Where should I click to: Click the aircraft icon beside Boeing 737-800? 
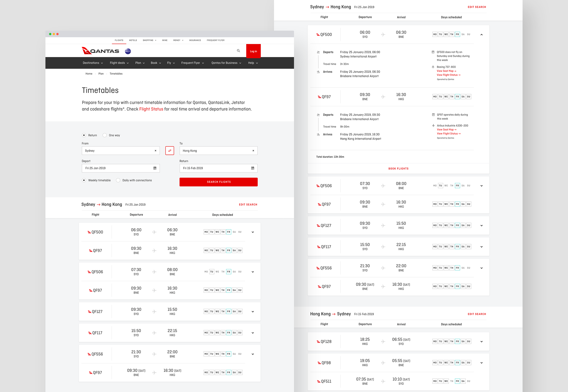point(433,67)
